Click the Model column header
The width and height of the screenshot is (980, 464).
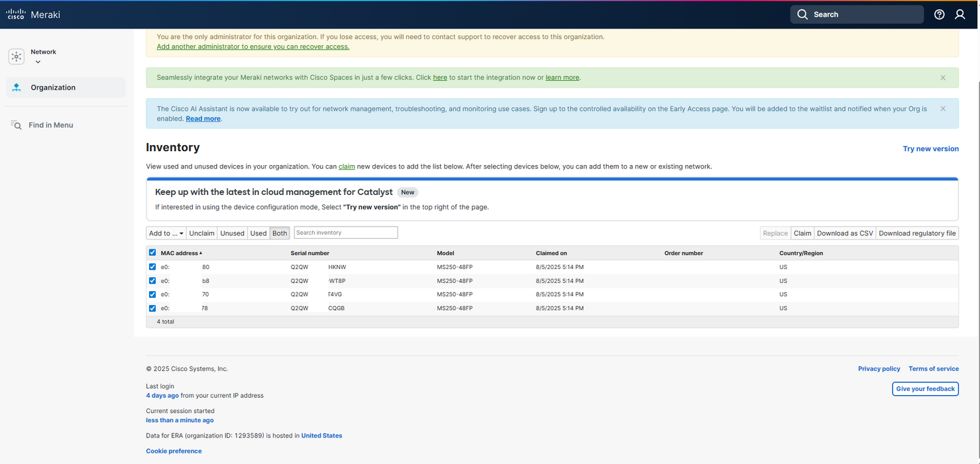tap(445, 253)
